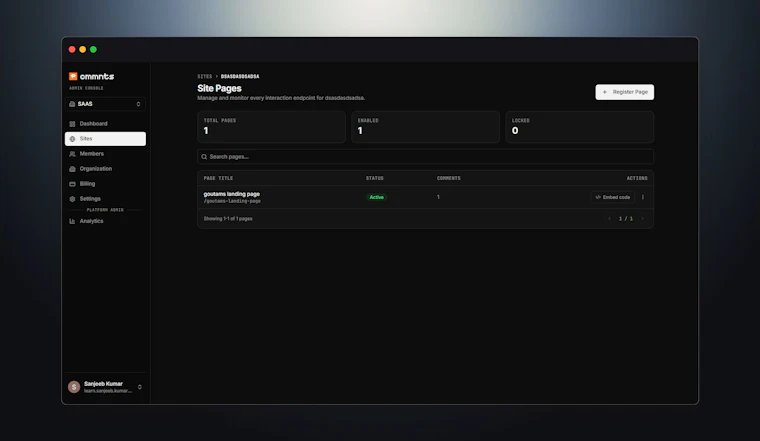Click the Sites globe icon
Screen dimensions: 760x441
point(72,139)
